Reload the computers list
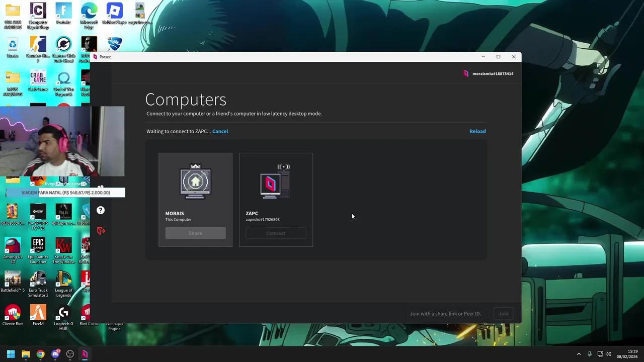This screenshot has height=362, width=644. (477, 131)
